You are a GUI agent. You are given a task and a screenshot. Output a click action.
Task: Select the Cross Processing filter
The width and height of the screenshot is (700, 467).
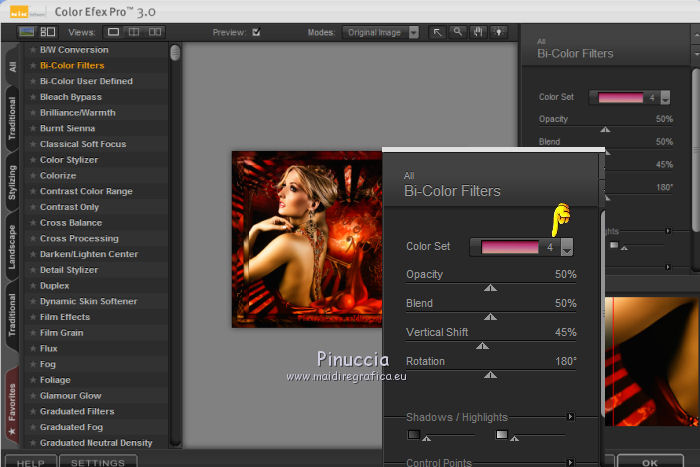pos(79,238)
